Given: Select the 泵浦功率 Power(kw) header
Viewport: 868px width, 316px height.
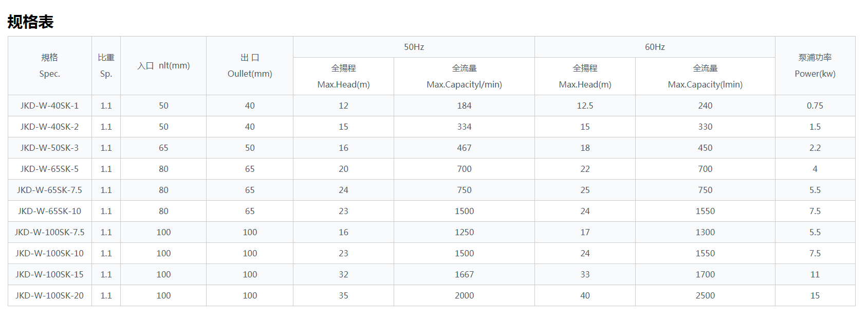Looking at the screenshot, I should click(815, 65).
